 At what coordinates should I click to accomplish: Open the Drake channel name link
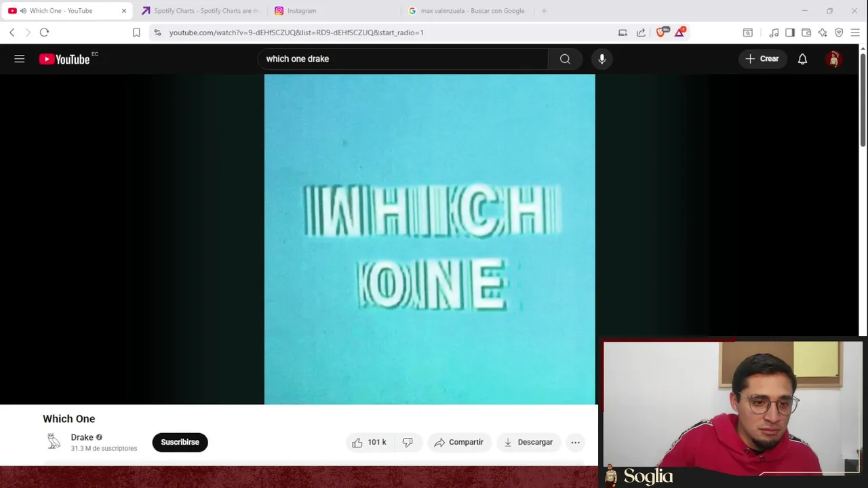tap(82, 437)
